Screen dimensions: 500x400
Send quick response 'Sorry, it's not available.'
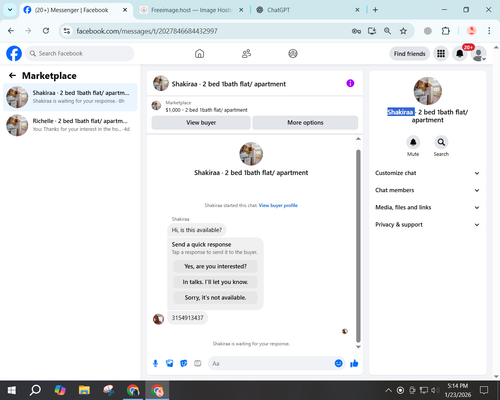[x=215, y=298]
